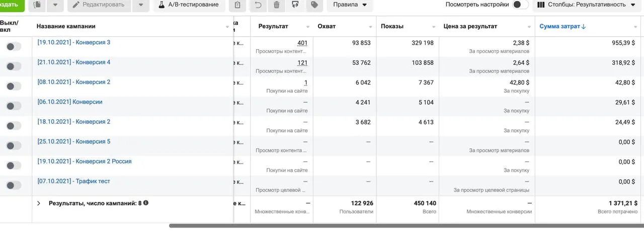Click the export/share icon beside trash
The width and height of the screenshot is (644, 233).
[295, 5]
